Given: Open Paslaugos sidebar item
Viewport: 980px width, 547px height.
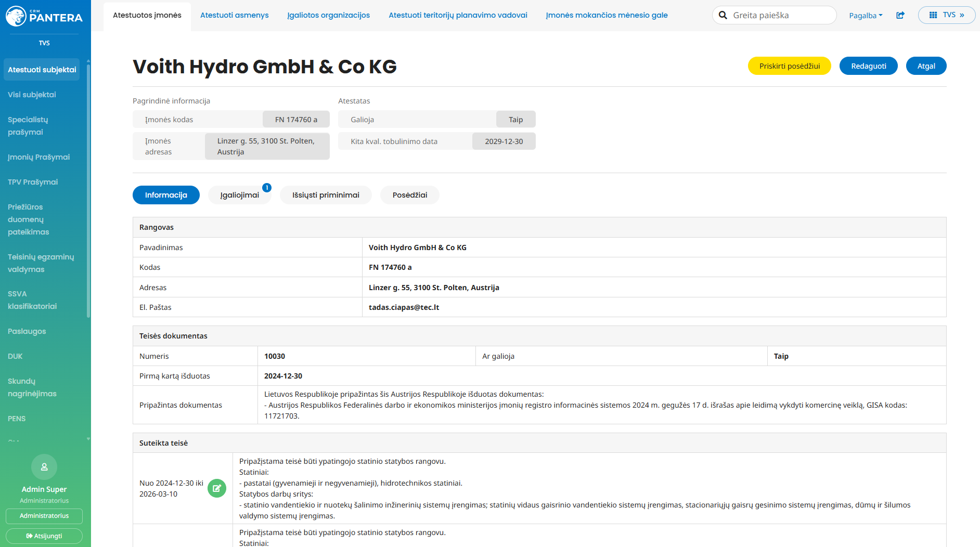Looking at the screenshot, I should click(x=27, y=331).
